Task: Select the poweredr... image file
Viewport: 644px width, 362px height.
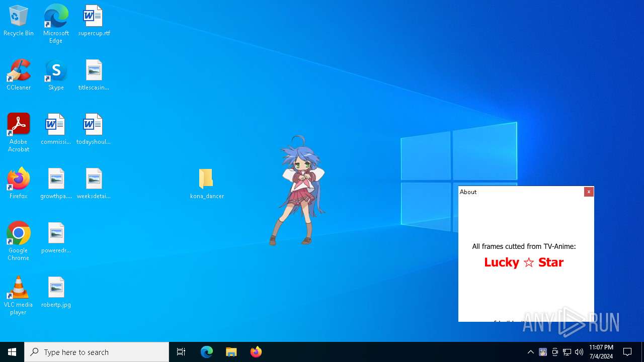Action: pyautogui.click(x=56, y=238)
